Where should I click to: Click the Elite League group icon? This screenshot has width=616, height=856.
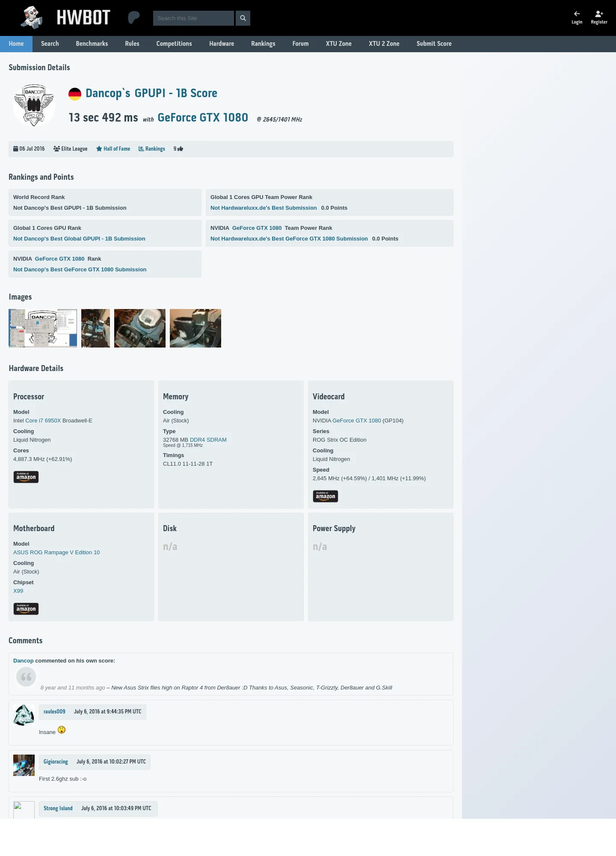click(x=56, y=149)
